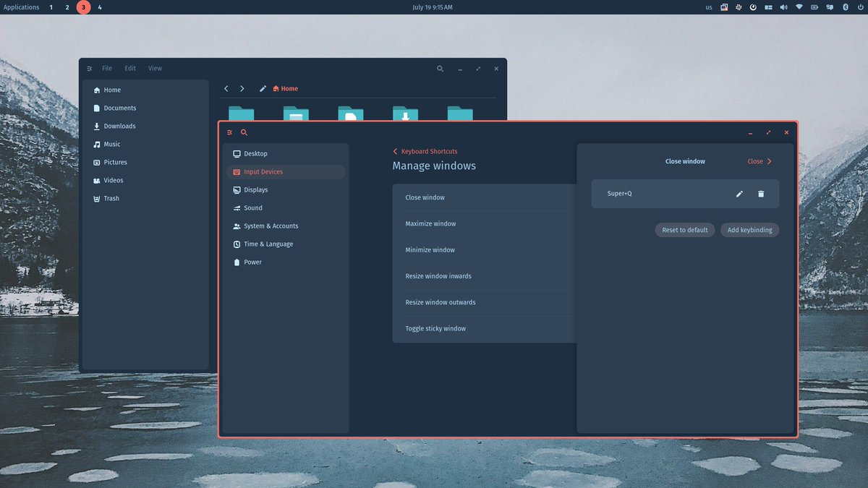This screenshot has width=868, height=488.
Task: Click the forward navigation chevron in Files
Action: tap(242, 88)
